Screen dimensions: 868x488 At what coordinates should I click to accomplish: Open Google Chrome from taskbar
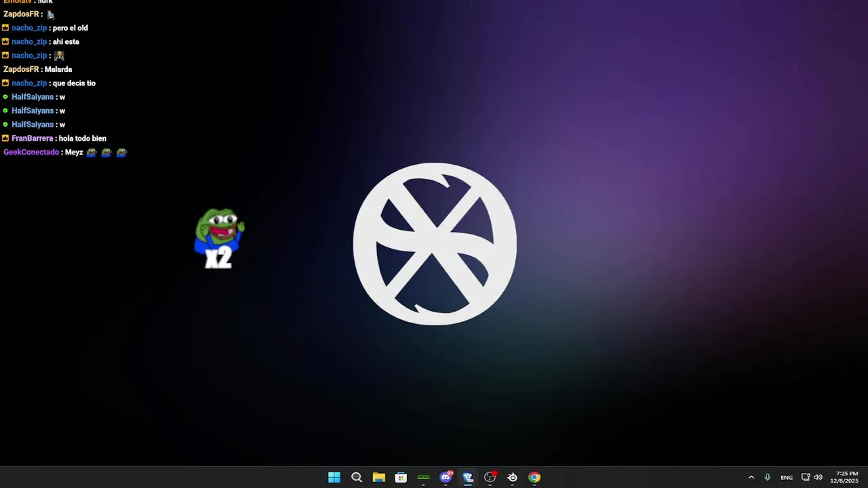(x=534, y=477)
